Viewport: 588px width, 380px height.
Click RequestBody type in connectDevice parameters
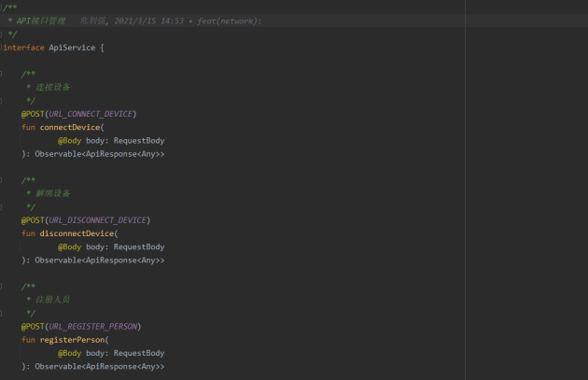coord(139,141)
